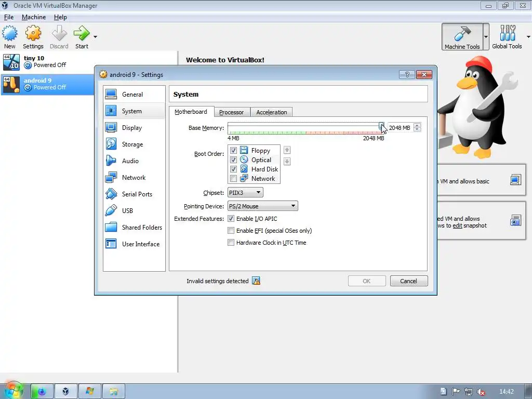The width and height of the screenshot is (532, 399).
Task: Open the Windows Start menu orb
Action: tap(13, 391)
